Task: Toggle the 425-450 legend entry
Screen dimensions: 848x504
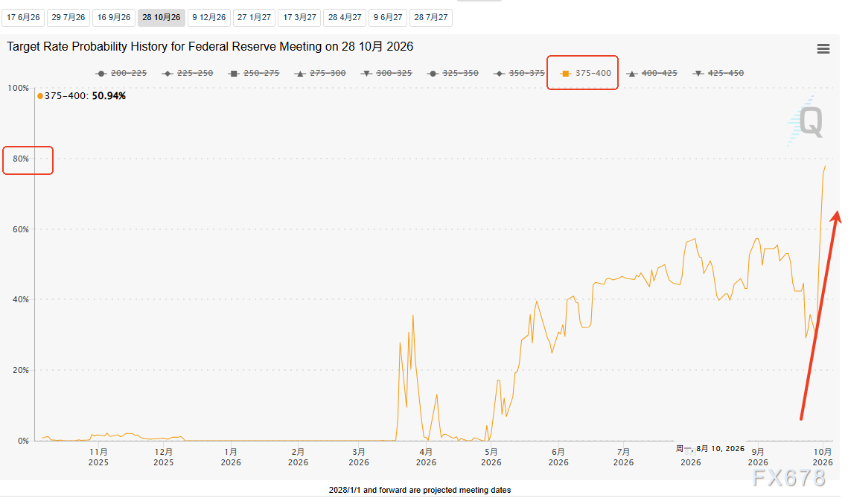Action: point(718,73)
